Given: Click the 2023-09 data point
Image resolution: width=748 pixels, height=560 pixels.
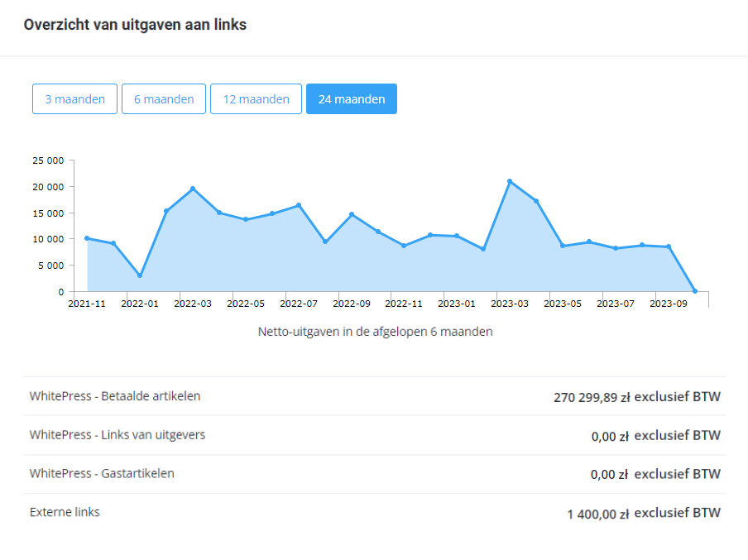Looking at the screenshot, I should pos(669,246).
